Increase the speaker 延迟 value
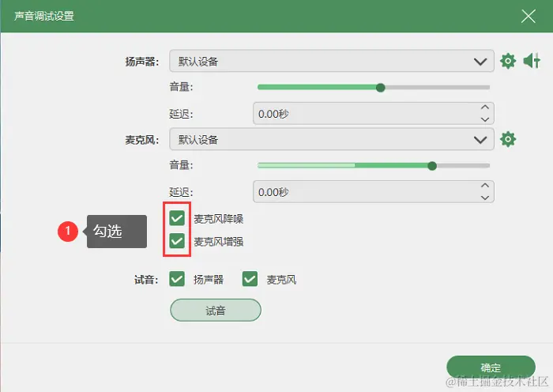 click(x=485, y=107)
